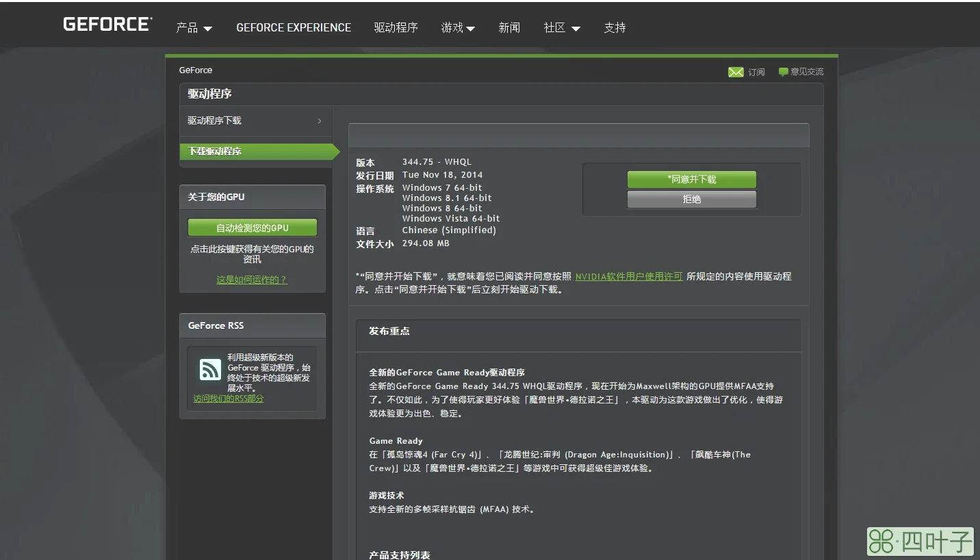The height and width of the screenshot is (560, 980).
Task: Click the RSS feed icon
Action: coord(210,369)
